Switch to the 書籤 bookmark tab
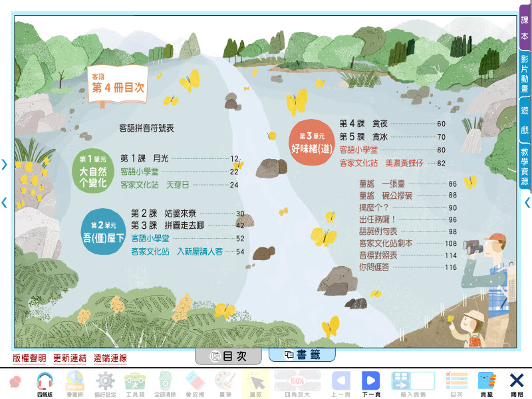 click(302, 354)
